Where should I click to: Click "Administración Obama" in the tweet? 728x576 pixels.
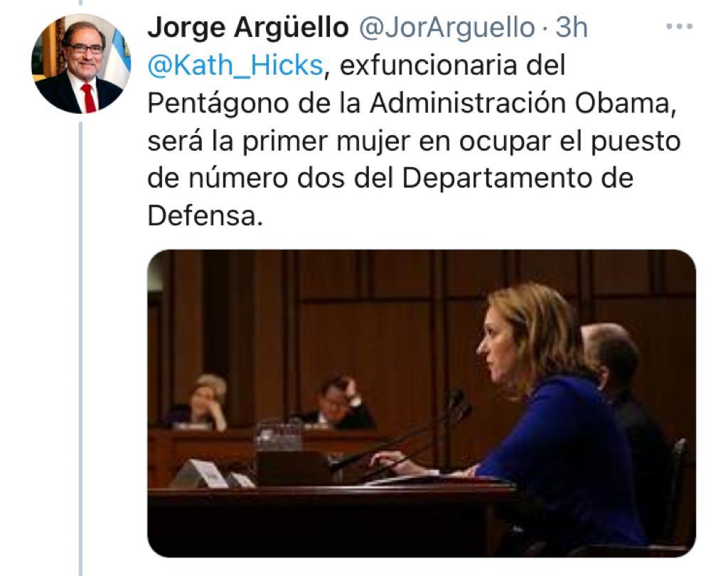point(521,103)
